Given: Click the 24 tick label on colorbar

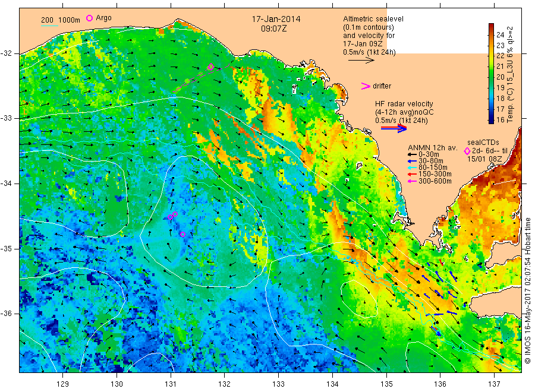Looking at the screenshot, I should [x=500, y=34].
